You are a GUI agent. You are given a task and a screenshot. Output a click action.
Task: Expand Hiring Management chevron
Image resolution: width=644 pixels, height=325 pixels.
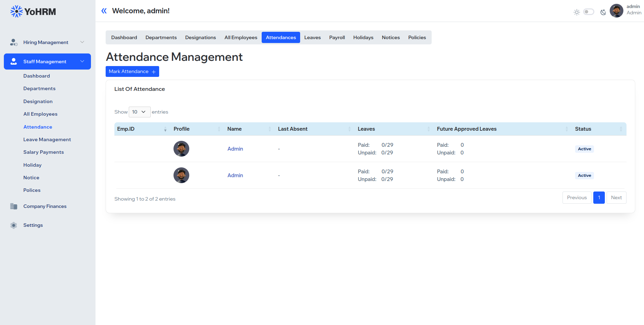pos(82,42)
